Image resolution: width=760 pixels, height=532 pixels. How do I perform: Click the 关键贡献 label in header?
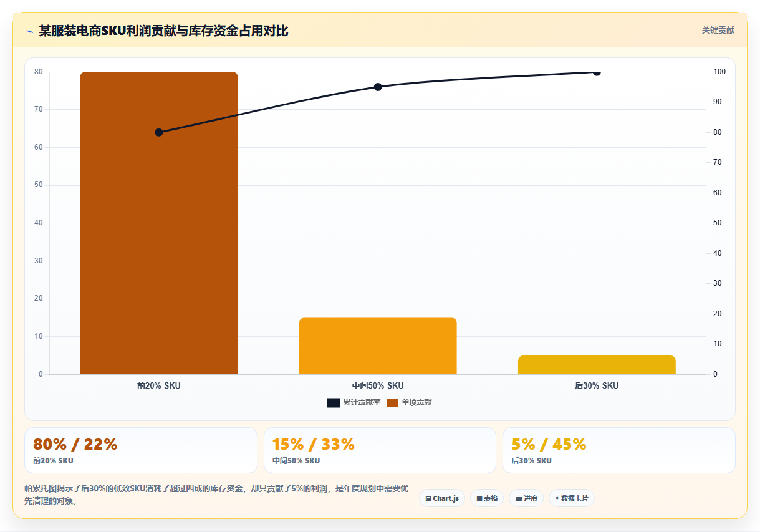(718, 30)
